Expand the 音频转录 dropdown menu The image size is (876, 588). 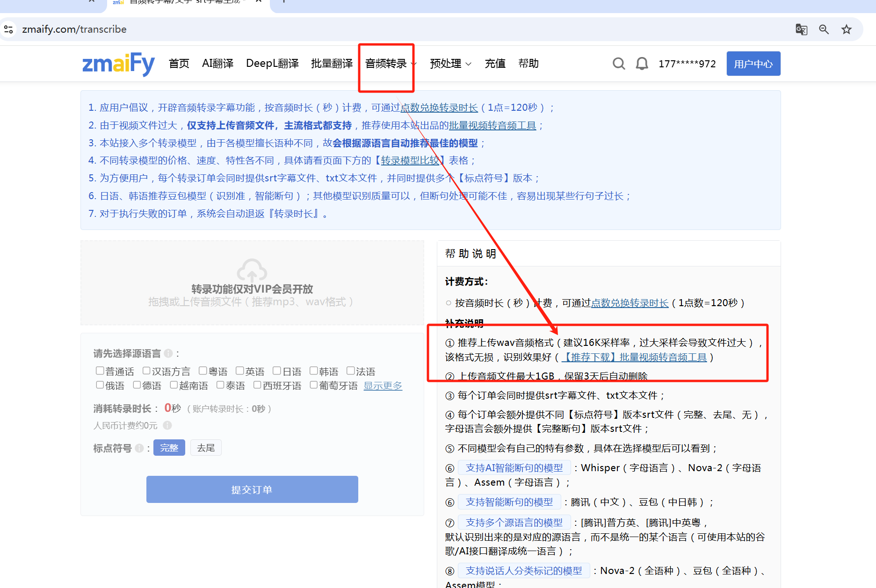(x=391, y=64)
